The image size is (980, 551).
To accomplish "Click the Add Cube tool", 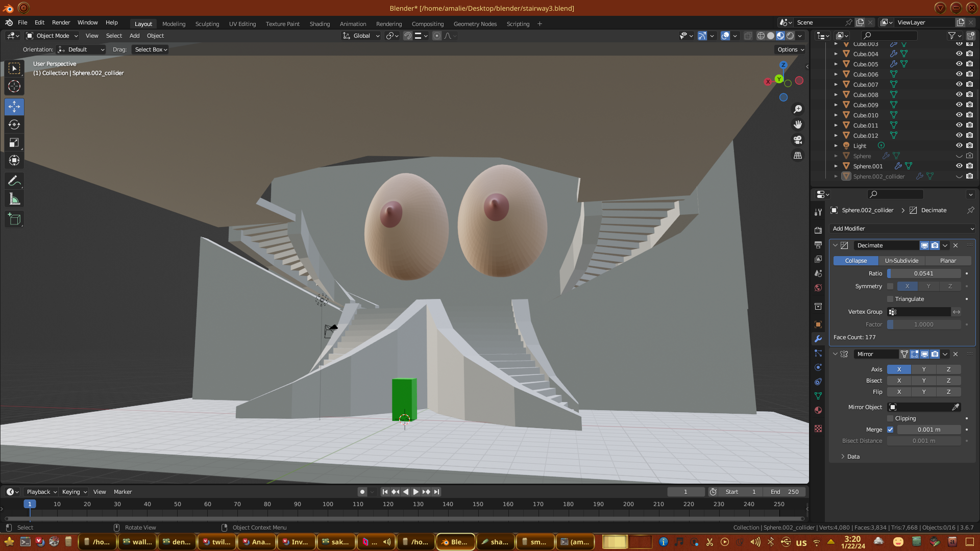I will point(14,220).
